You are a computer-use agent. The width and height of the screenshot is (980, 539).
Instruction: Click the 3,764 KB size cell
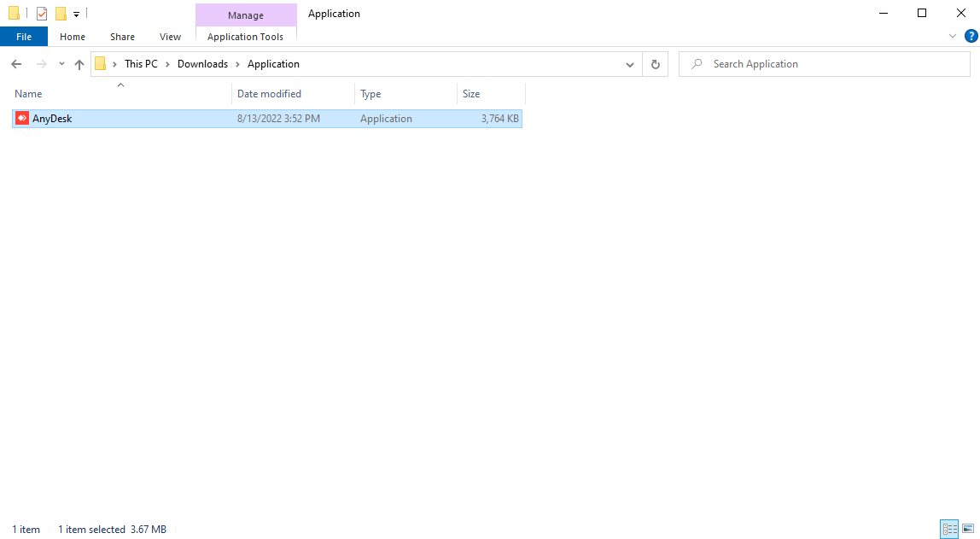coord(500,119)
